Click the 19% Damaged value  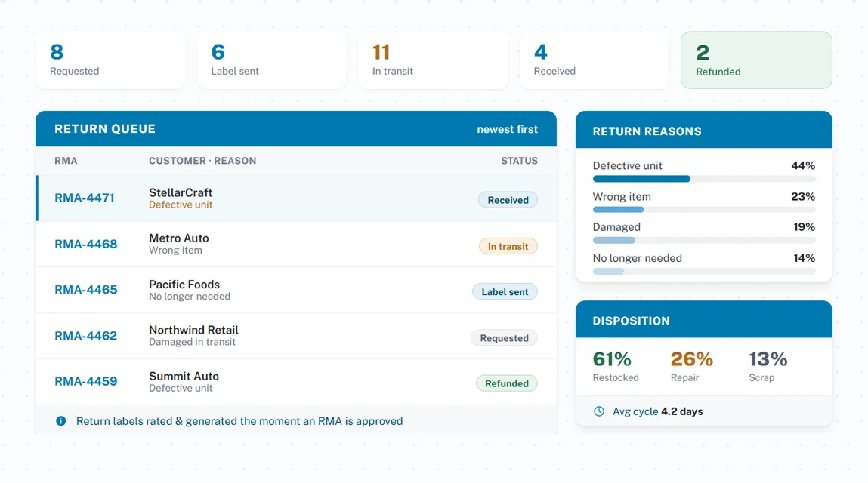(805, 227)
